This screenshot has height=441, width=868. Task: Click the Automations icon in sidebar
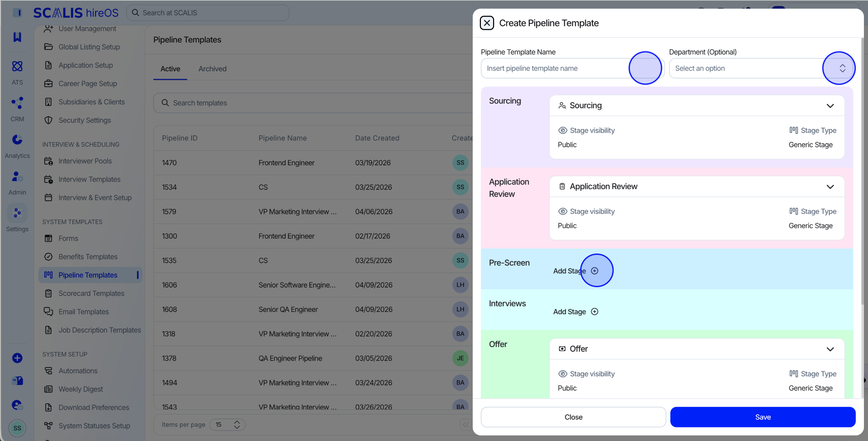pyautogui.click(x=49, y=371)
